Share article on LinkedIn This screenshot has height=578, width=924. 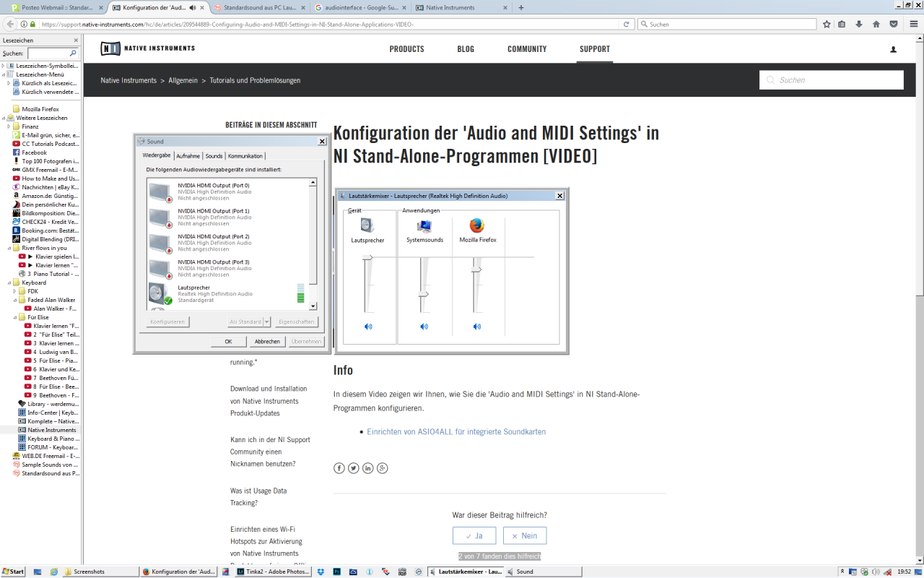(x=368, y=468)
